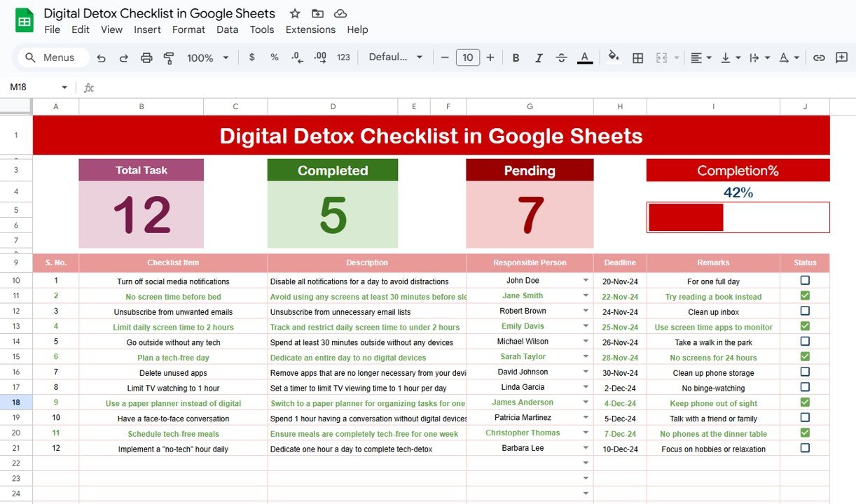Click the Undo arrow in toolbar
Screen dimensions: 856x504
[x=101, y=58]
